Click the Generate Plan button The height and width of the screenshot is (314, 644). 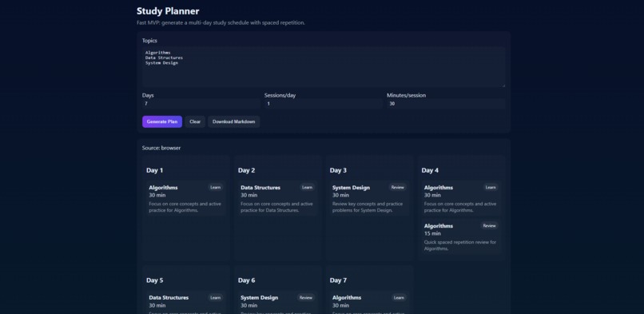[x=162, y=121]
